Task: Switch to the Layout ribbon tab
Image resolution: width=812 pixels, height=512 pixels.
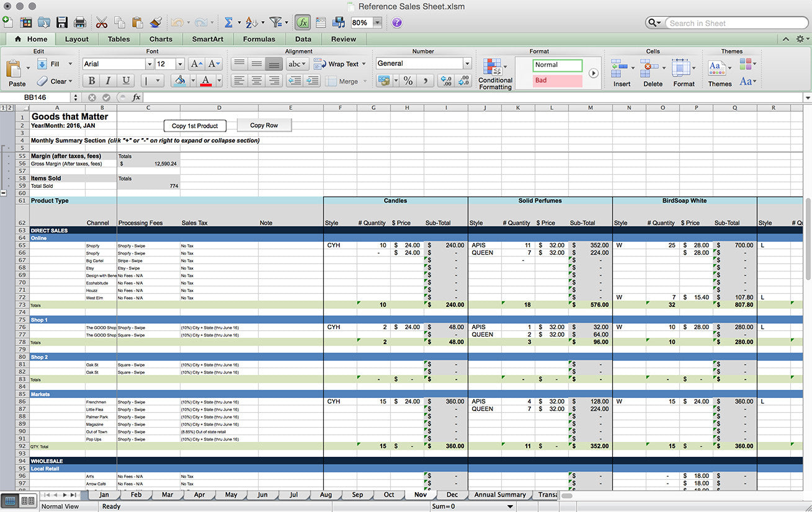Action: [77, 39]
